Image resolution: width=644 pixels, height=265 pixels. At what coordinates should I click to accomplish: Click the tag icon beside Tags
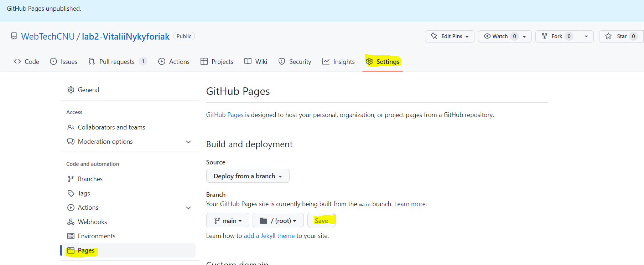71,193
